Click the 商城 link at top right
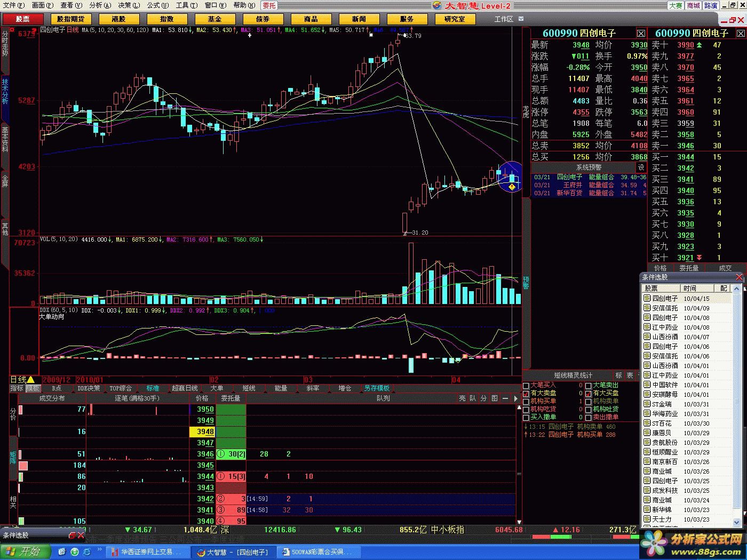Viewport: 747px width, 560px height. 693,5
